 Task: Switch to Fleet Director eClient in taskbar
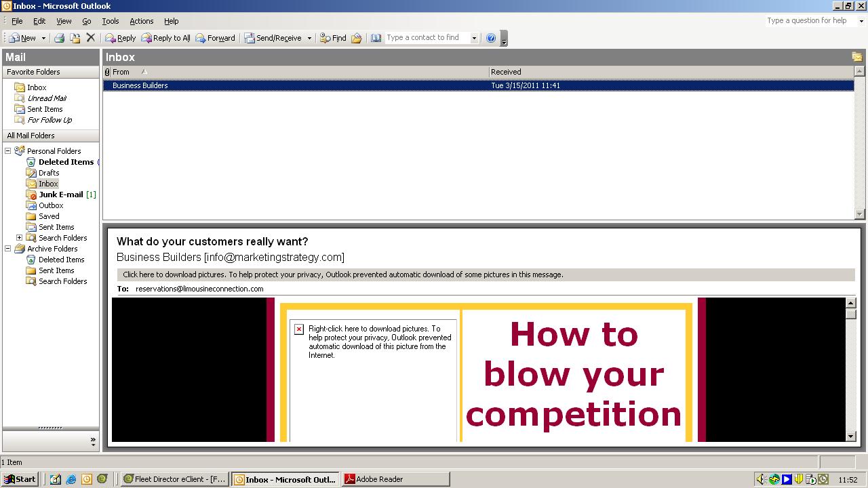pyautogui.click(x=175, y=479)
